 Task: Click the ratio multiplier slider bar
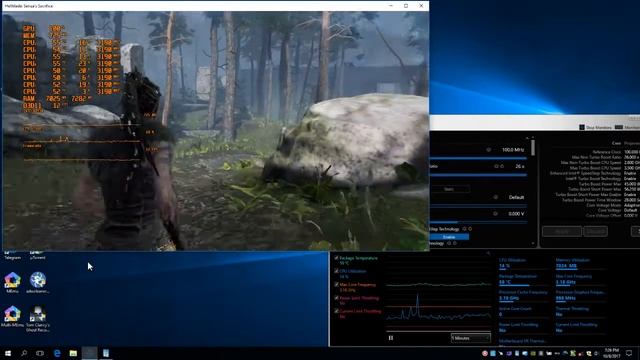pos(478,175)
